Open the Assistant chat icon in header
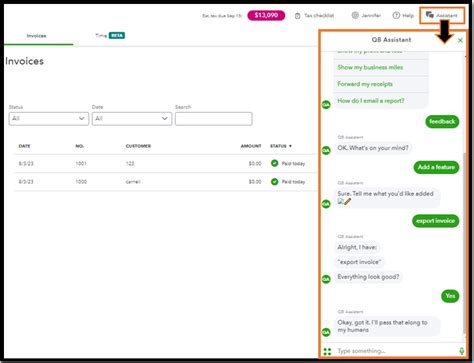This screenshot has height=363, width=474. point(430,15)
